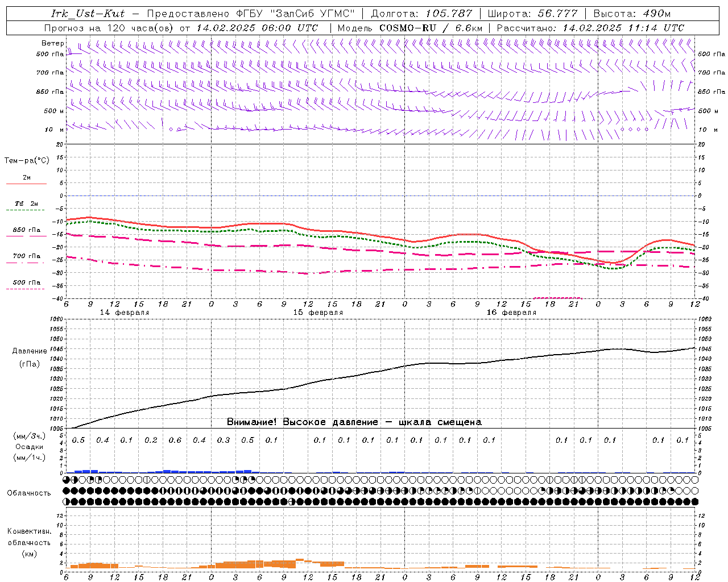The image size is (728, 582).
Task: Select the Давление pressure chart label
Action: tap(30, 351)
